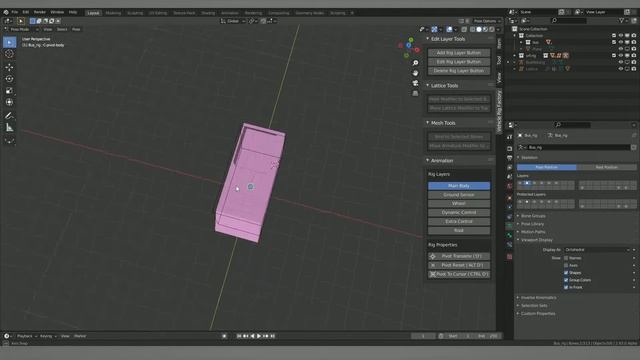
Task: Toggle visibility eye for Collection
Action: pos(621,36)
